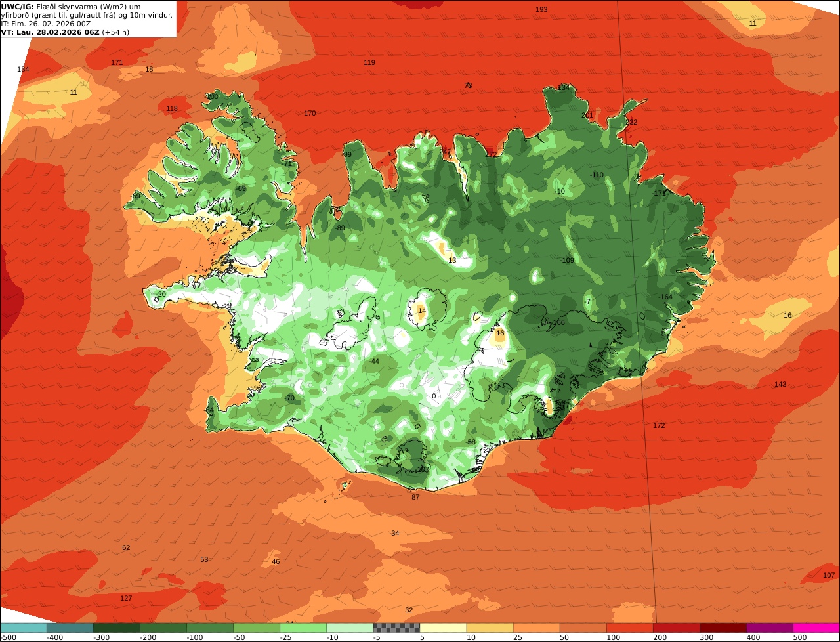Select the legend swatch between -100 and -50
The image size is (840, 642).
click(210, 628)
